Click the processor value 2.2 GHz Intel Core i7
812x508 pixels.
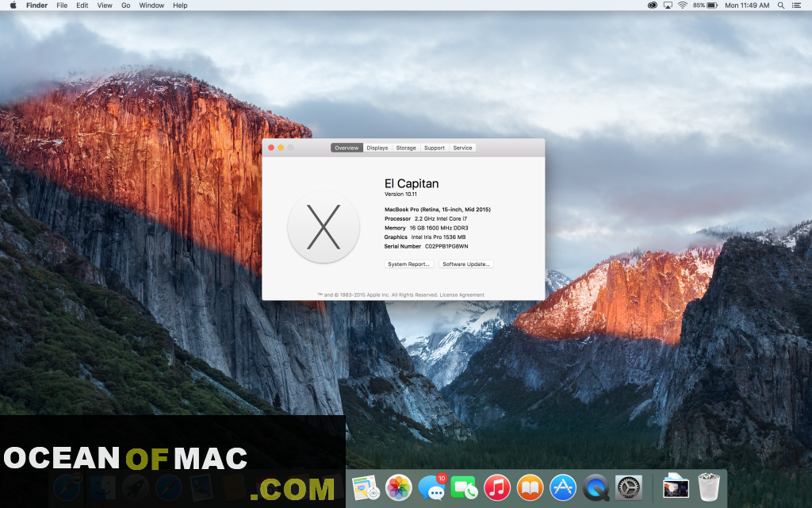click(x=441, y=219)
